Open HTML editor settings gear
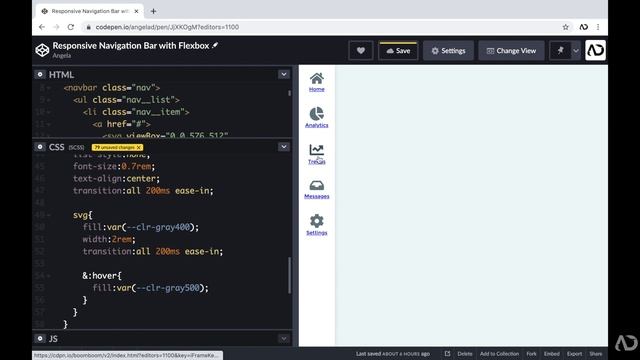 coord(40,74)
